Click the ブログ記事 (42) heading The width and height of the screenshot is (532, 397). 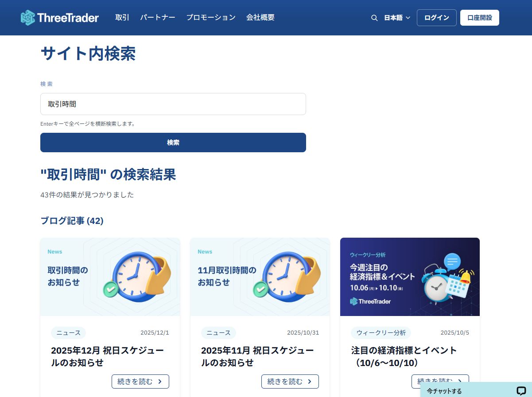coord(72,221)
